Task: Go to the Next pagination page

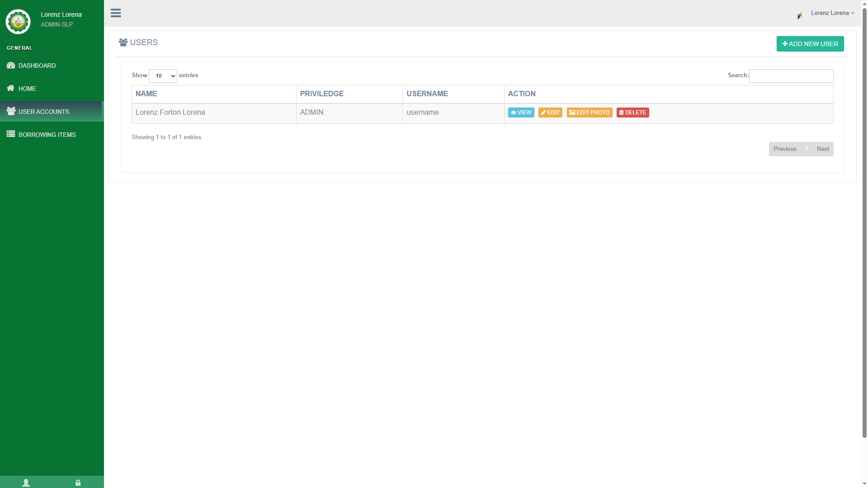Action: click(822, 149)
